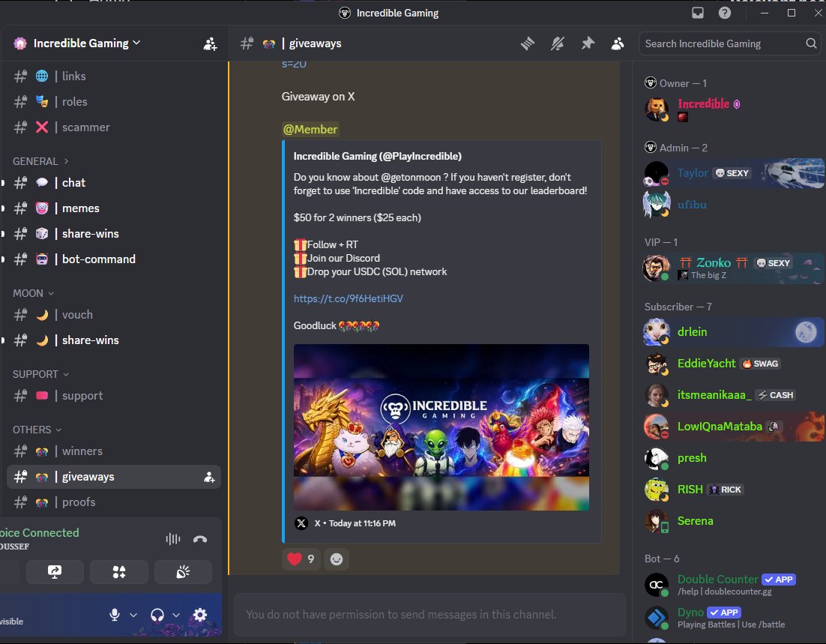Viewport: 826px width, 644px height.
Task: Toggle the heart reaction with 9
Action: coord(301,559)
